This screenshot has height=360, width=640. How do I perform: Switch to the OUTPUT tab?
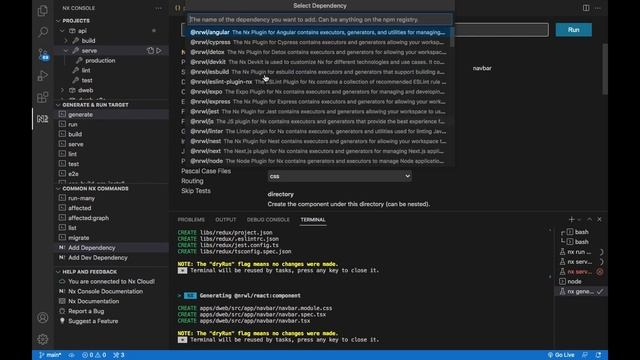[x=226, y=220]
